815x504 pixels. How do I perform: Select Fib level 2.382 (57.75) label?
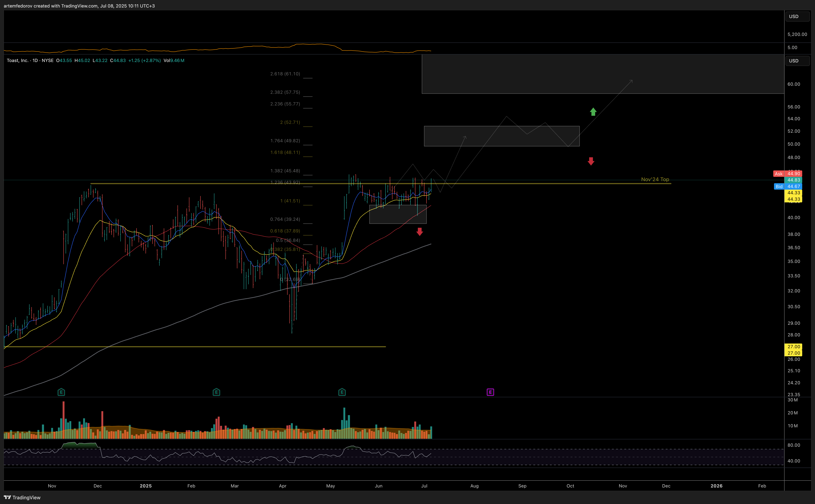(x=285, y=92)
